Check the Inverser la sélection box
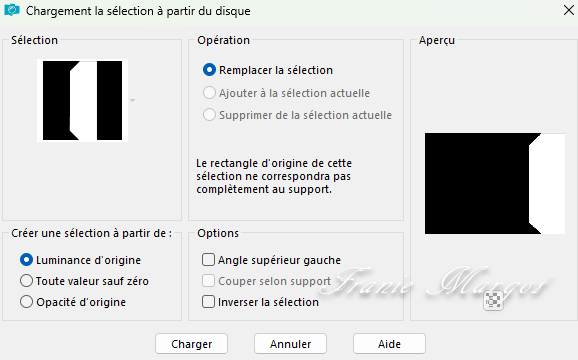 click(260, 302)
